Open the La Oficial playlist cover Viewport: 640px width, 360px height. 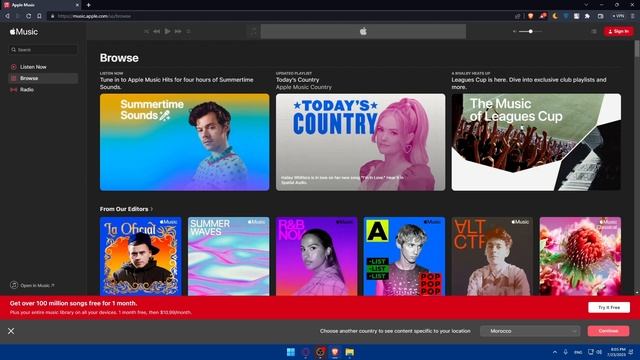pos(140,256)
